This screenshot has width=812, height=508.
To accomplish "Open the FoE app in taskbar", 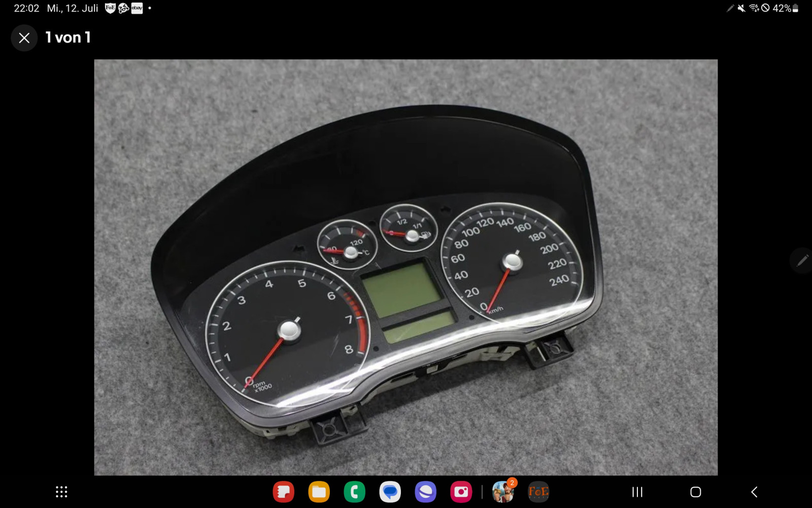I will [538, 492].
